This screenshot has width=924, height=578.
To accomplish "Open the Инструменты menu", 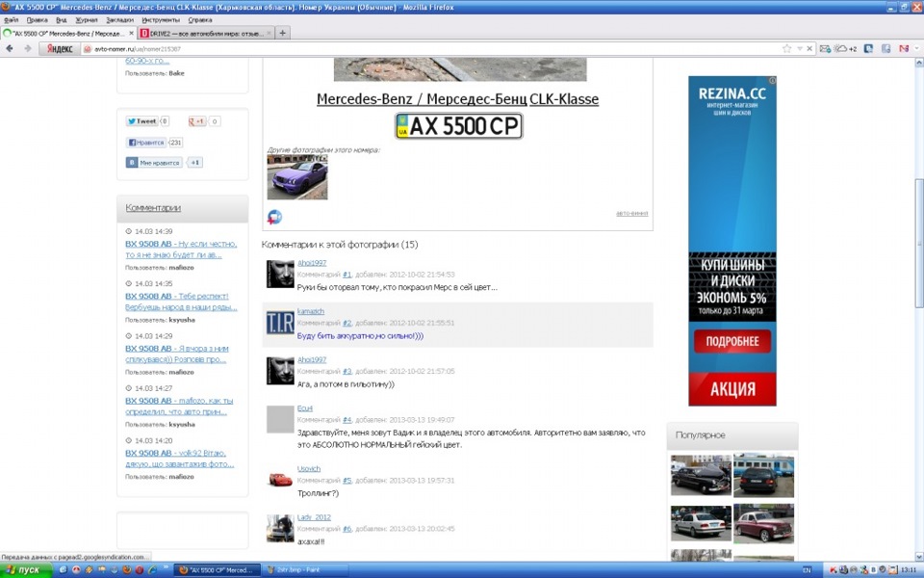I will [x=161, y=20].
